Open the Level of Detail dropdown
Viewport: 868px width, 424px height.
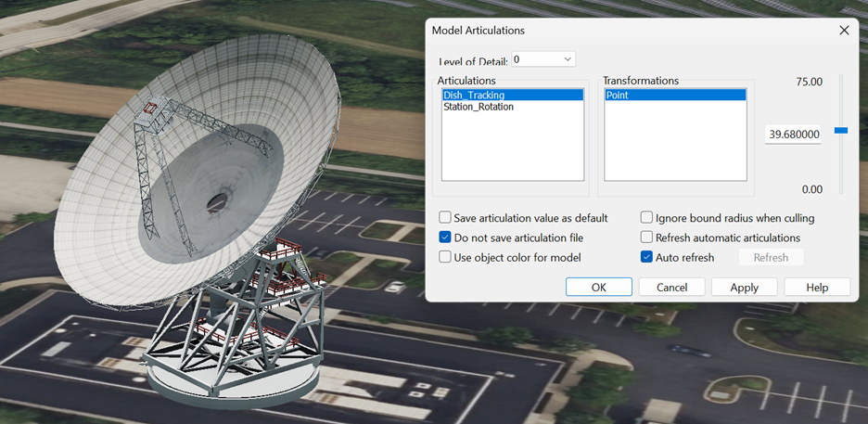point(543,59)
